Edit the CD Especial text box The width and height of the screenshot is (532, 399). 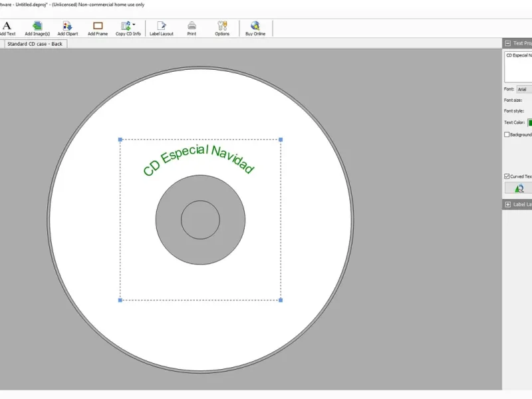point(518,66)
